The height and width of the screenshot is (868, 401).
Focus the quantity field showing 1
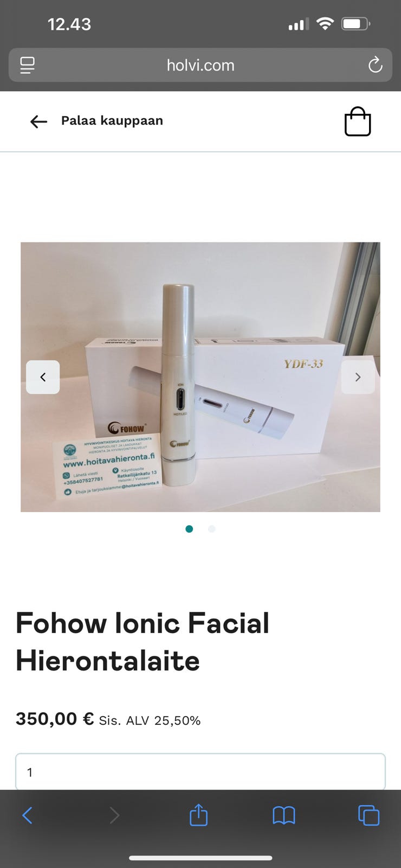point(200,771)
